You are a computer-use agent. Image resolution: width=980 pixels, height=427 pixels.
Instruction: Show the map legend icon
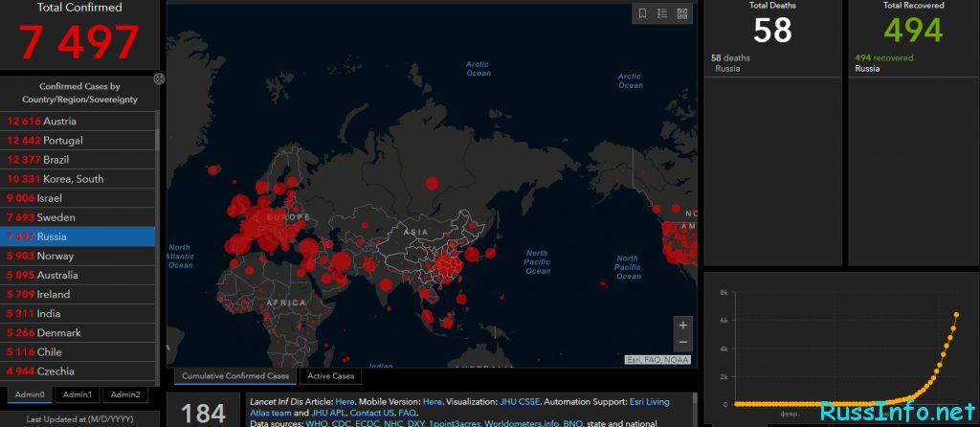[662, 13]
